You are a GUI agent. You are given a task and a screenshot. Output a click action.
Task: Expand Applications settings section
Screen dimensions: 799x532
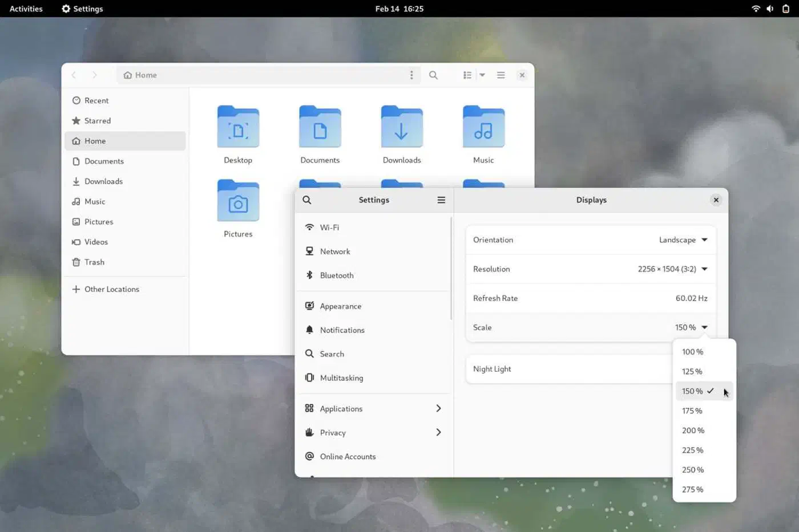point(373,409)
